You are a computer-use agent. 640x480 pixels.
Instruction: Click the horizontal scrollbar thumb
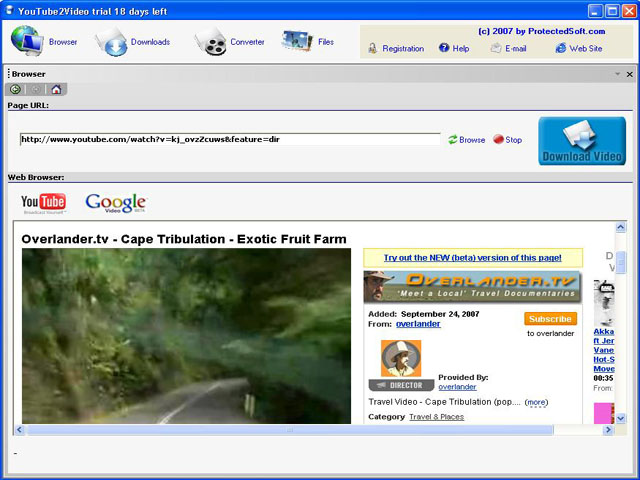pyautogui.click(x=289, y=430)
